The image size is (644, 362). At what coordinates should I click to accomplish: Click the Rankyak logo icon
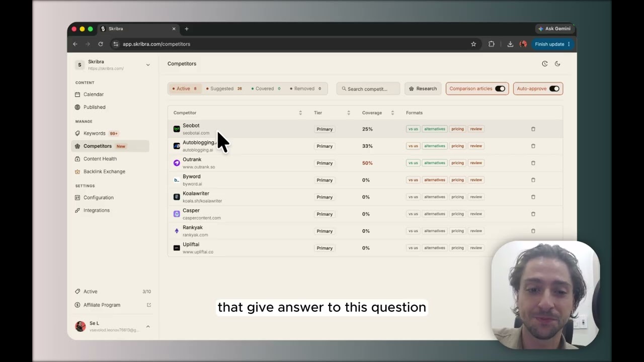tap(177, 231)
